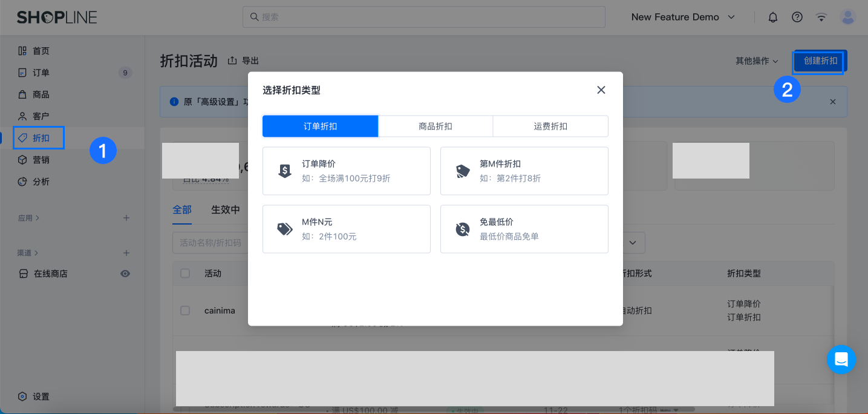Tick the table header select-all checkbox
Screen dimensions: 868x414
coord(185,274)
